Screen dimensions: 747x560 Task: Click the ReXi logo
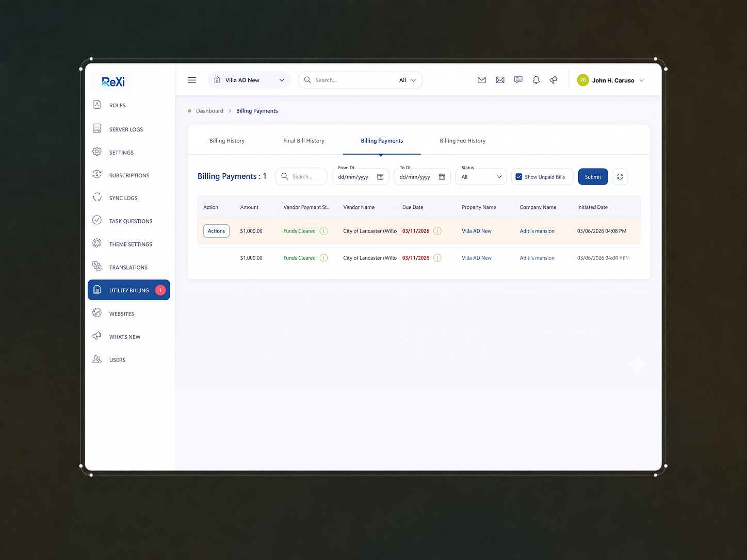tap(113, 82)
